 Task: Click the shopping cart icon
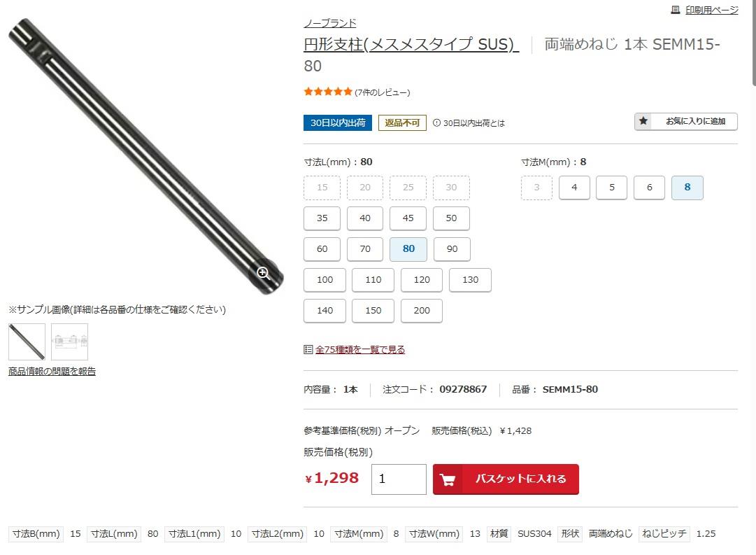tap(448, 479)
